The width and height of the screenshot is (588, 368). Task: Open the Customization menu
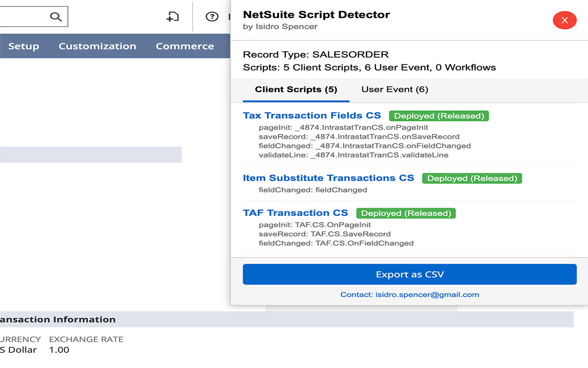(x=97, y=46)
